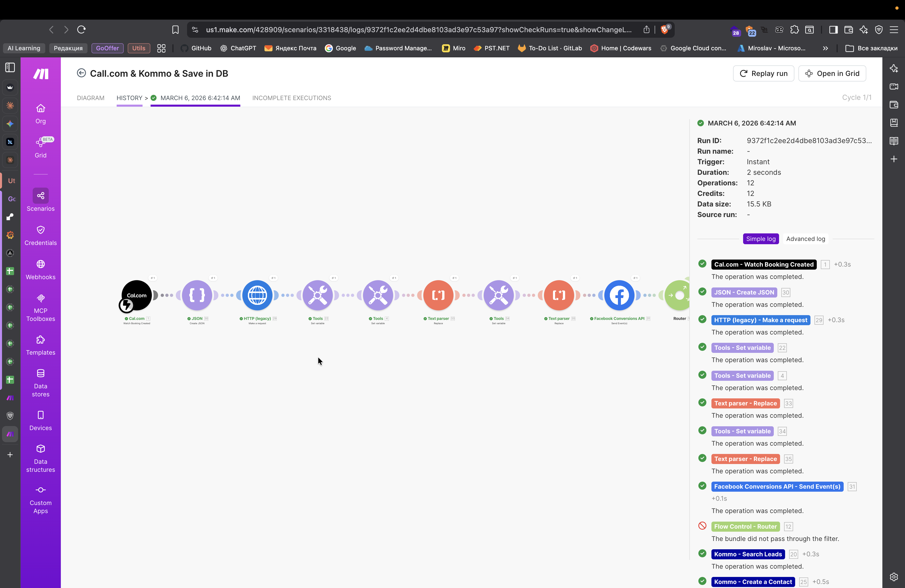Open the browser hamburger main menu

(x=894, y=30)
